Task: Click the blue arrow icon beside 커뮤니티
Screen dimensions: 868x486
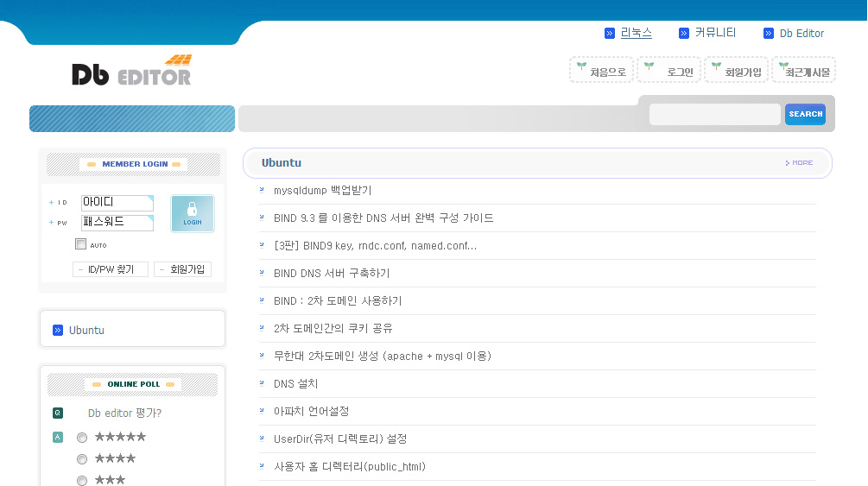Action: (x=684, y=34)
